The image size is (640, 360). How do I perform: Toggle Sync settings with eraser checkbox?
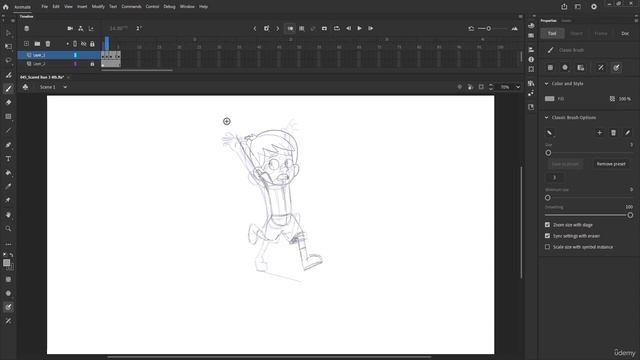click(x=547, y=236)
